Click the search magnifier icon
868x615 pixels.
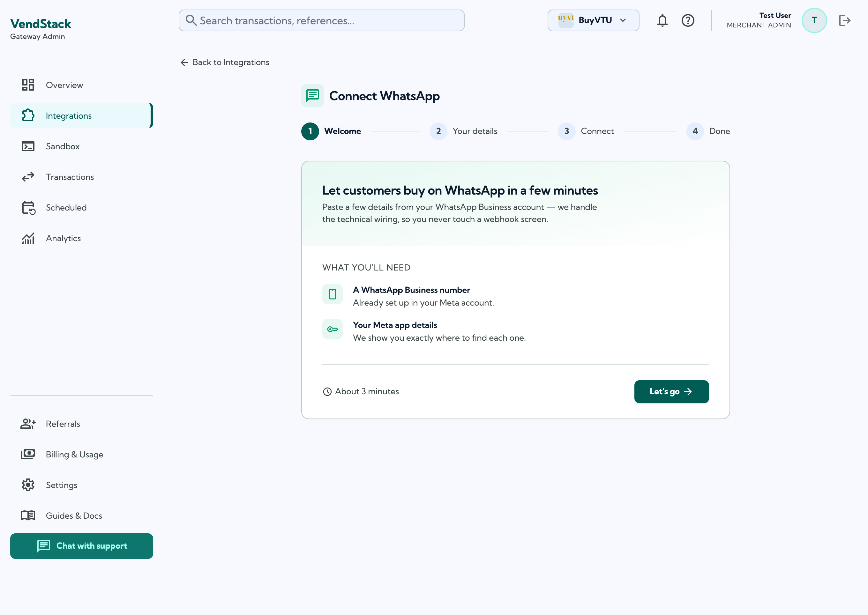click(191, 20)
